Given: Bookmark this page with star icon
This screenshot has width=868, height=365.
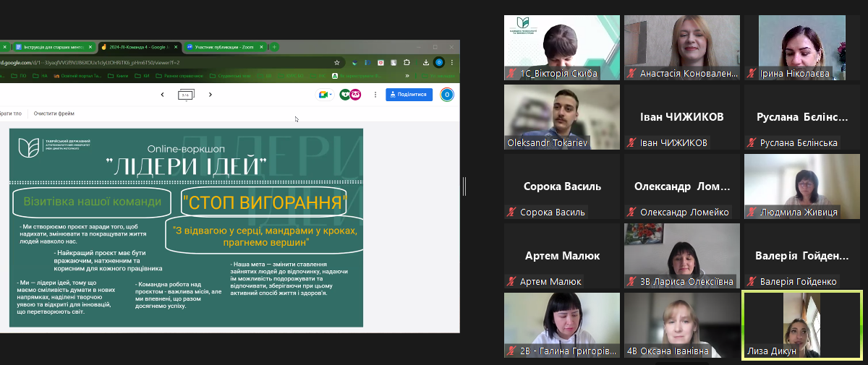Looking at the screenshot, I should point(337,63).
